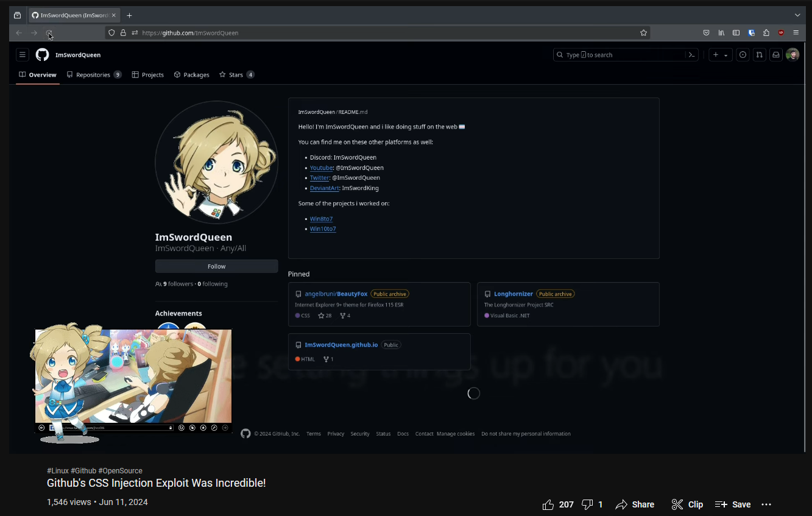Click the uBlock Origin extension icon

coord(781,33)
